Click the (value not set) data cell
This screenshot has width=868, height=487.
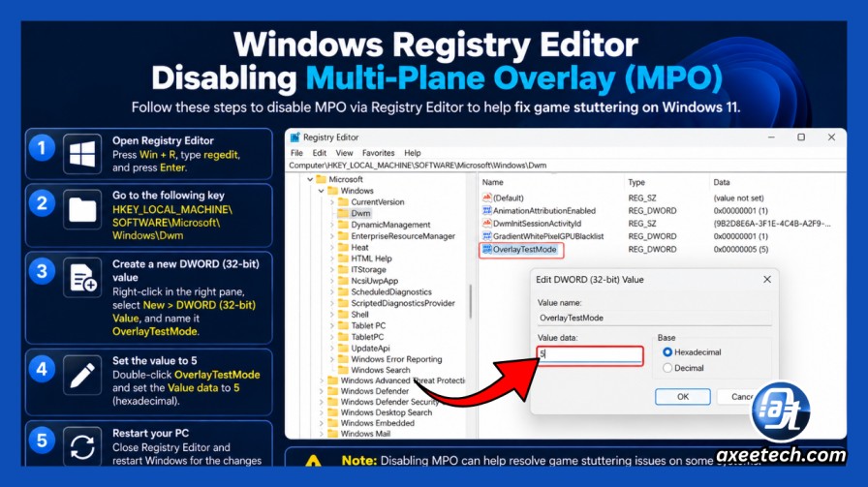[738, 198]
